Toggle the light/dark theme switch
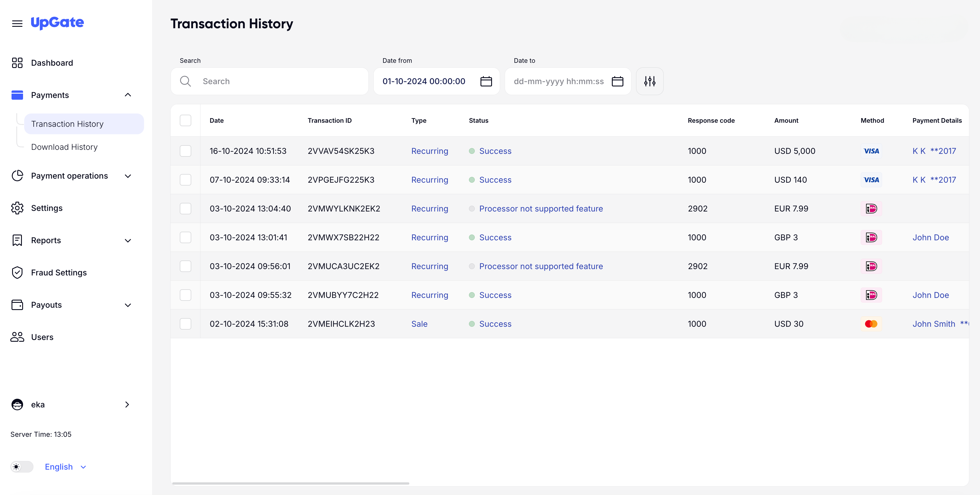 (x=22, y=467)
